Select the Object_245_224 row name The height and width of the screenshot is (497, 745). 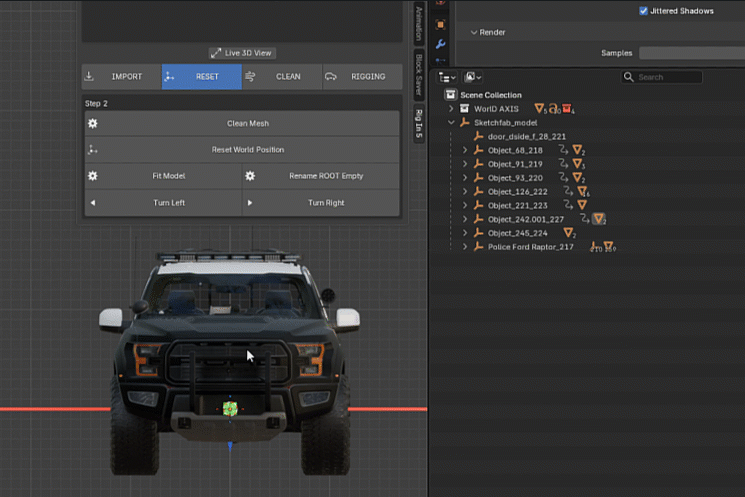point(517,233)
